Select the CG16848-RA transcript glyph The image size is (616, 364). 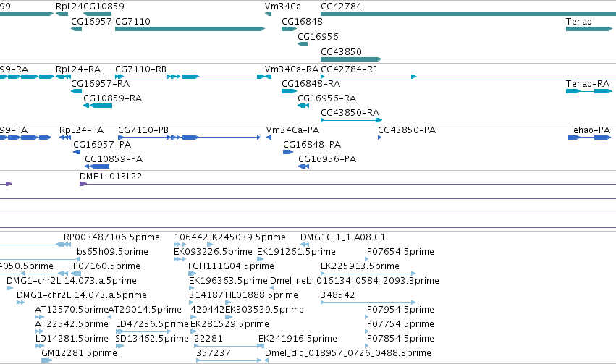[x=289, y=91]
